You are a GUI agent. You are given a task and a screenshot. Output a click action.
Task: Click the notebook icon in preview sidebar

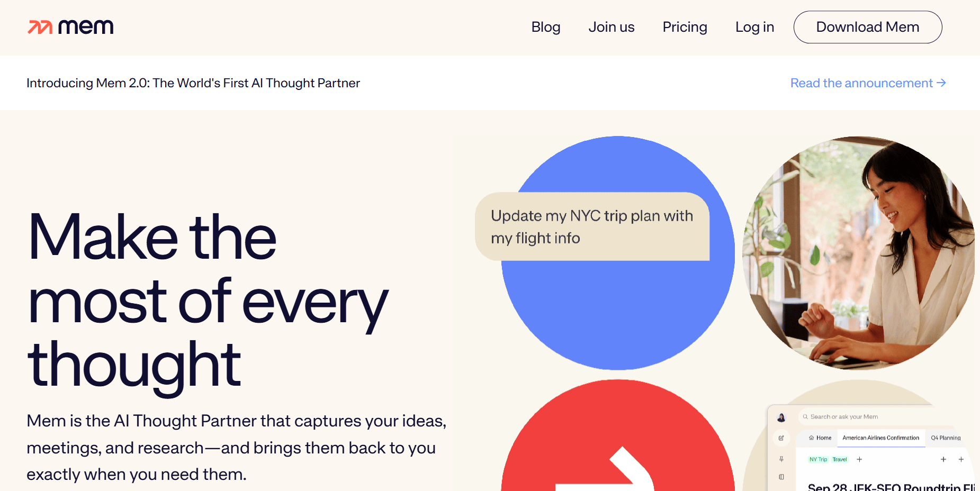781,477
